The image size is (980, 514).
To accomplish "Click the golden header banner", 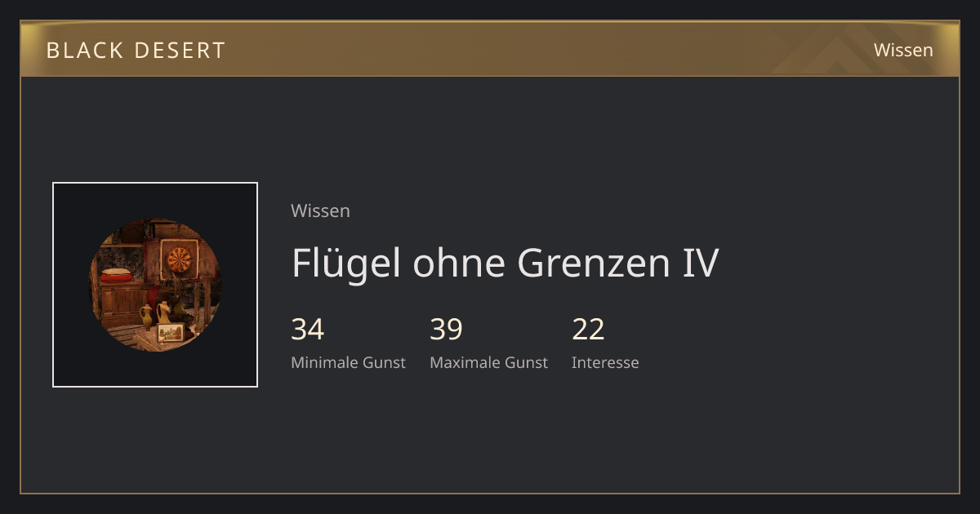I will (490, 49).
